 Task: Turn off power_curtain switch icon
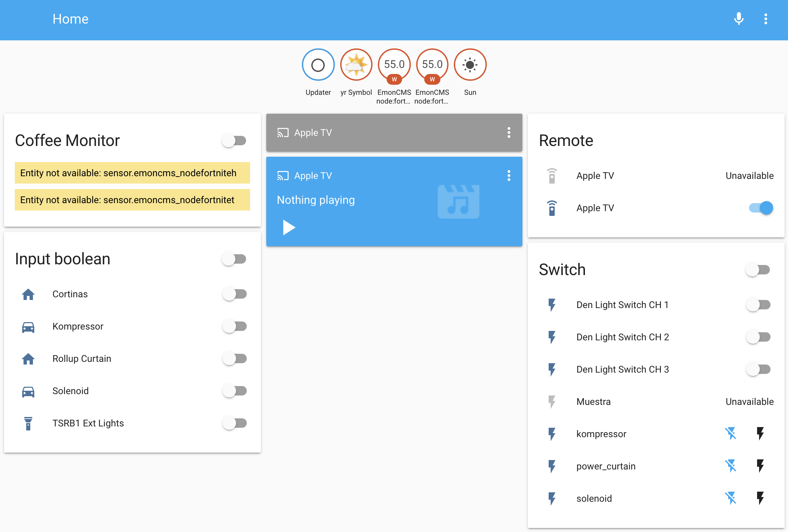[731, 466]
